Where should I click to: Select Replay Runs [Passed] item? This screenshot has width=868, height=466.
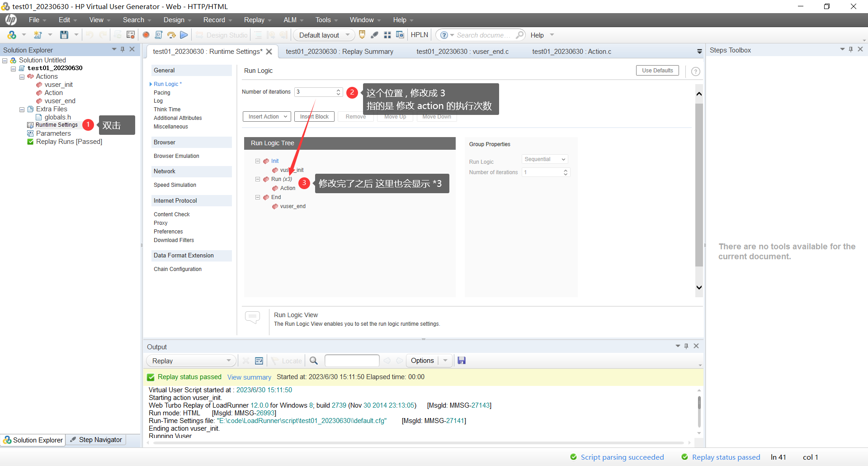point(69,142)
